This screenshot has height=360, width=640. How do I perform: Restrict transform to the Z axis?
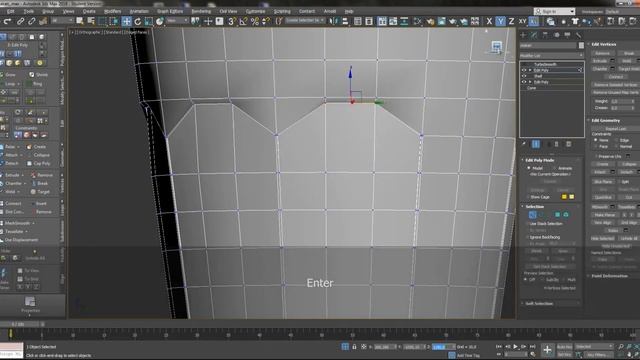tap(511, 21)
